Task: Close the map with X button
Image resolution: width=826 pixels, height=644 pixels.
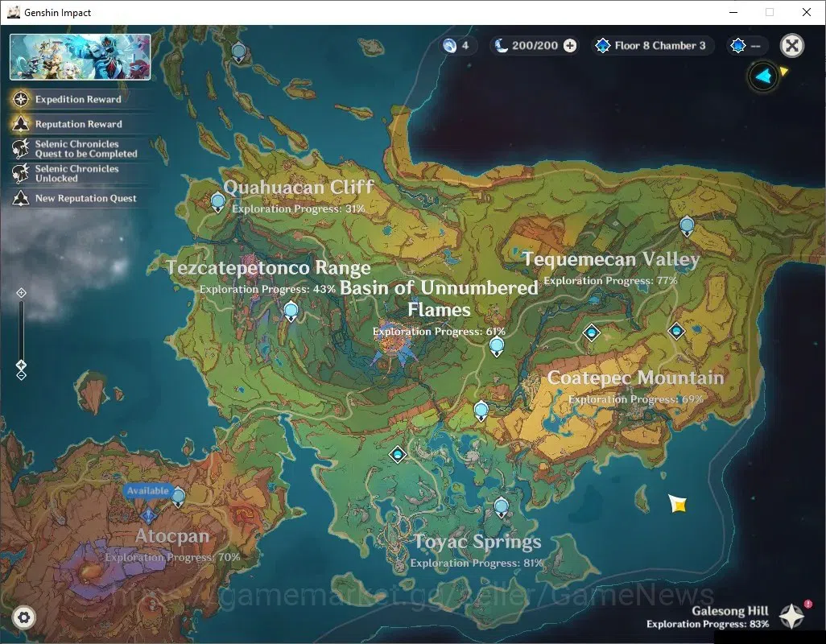Action: click(791, 45)
